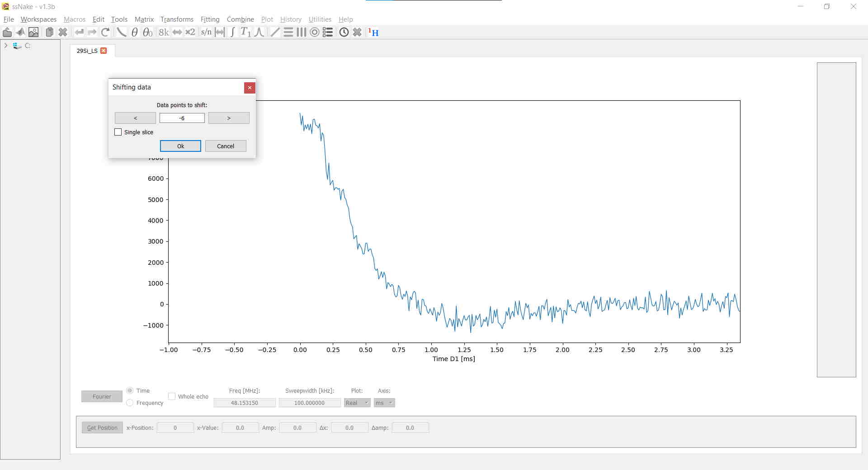
Task: Select the 1D diagonal line plot icon
Action: pos(275,32)
